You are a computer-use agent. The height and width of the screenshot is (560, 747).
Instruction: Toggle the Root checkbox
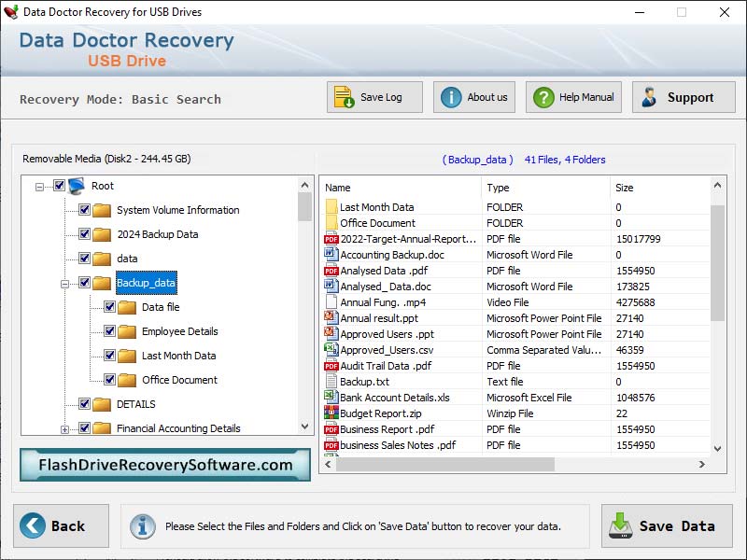59,186
